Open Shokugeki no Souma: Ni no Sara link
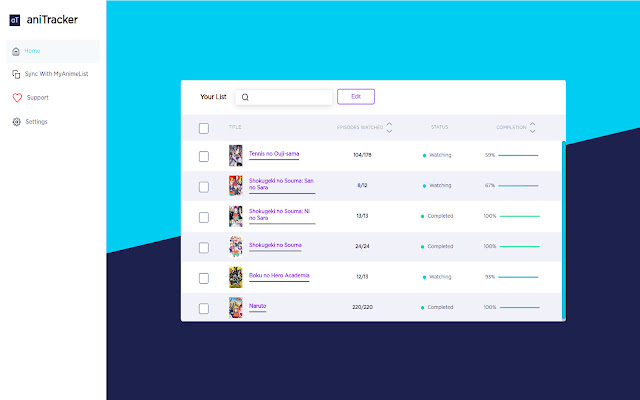640x400 pixels. [280, 215]
